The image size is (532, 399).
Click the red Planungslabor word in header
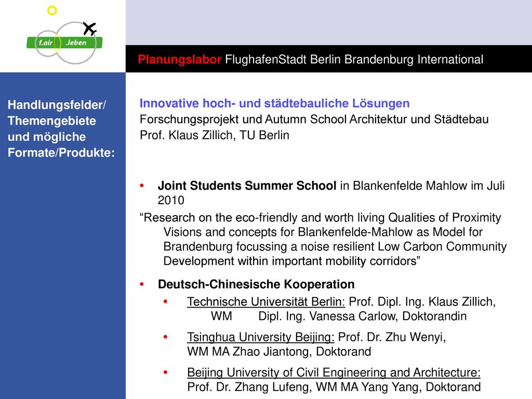coord(179,59)
